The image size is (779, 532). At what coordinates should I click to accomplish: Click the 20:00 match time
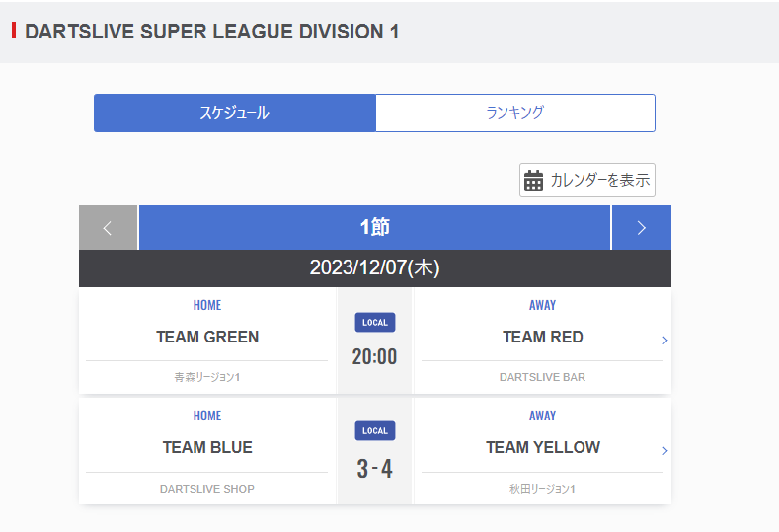click(x=374, y=356)
